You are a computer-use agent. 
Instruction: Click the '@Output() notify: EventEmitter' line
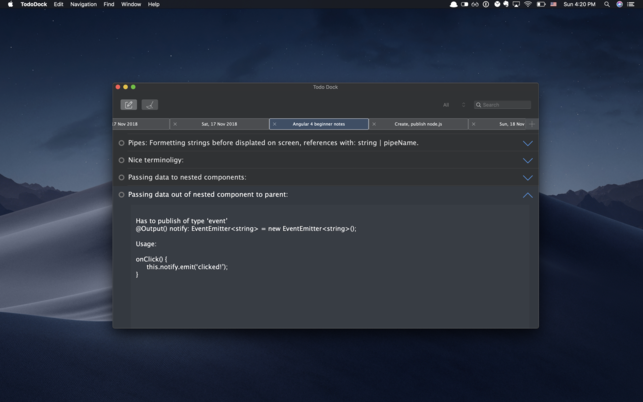246,228
